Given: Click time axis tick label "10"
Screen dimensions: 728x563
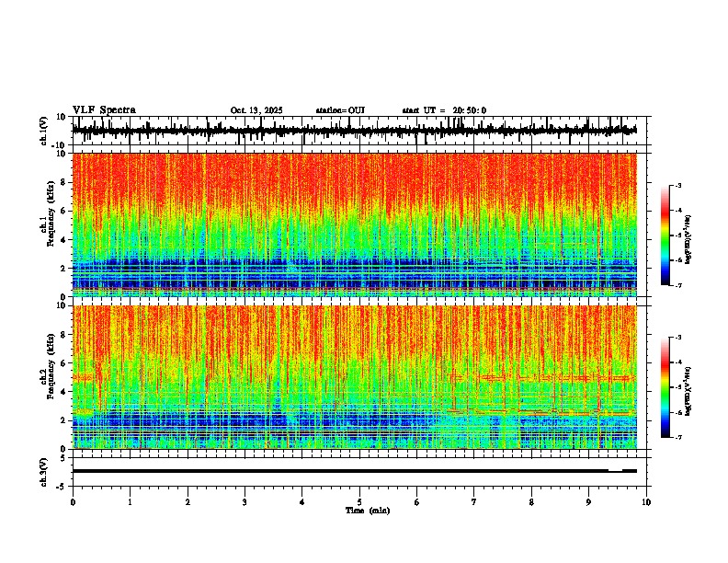Looking at the screenshot, I should coord(646,502).
